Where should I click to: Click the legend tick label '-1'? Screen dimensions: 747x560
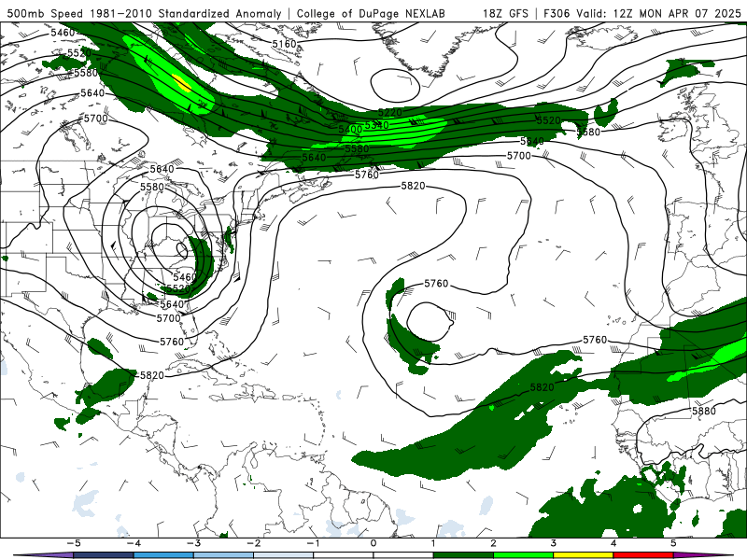pyautogui.click(x=313, y=543)
